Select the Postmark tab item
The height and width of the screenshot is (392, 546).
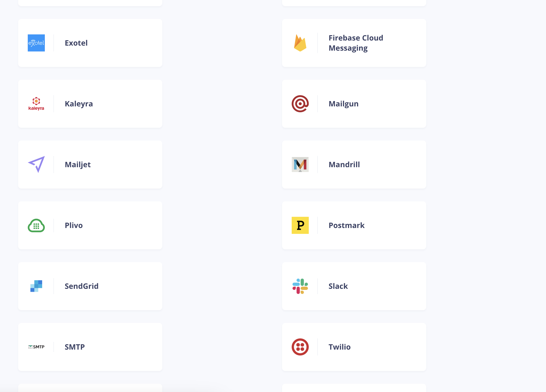tap(354, 225)
